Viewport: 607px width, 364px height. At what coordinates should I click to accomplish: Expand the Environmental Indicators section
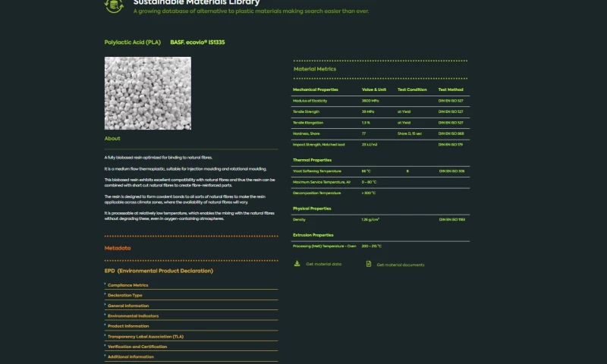click(191, 315)
